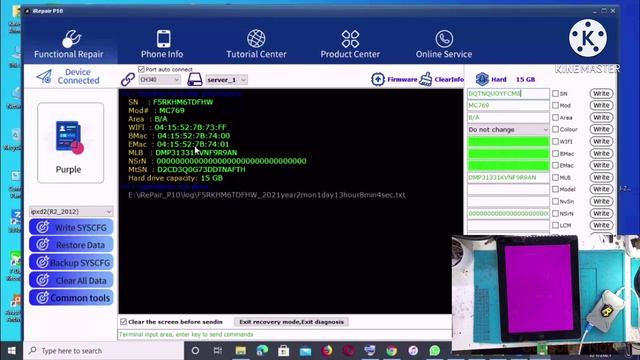Check the Area checkbox
640x360 pixels.
click(x=555, y=118)
